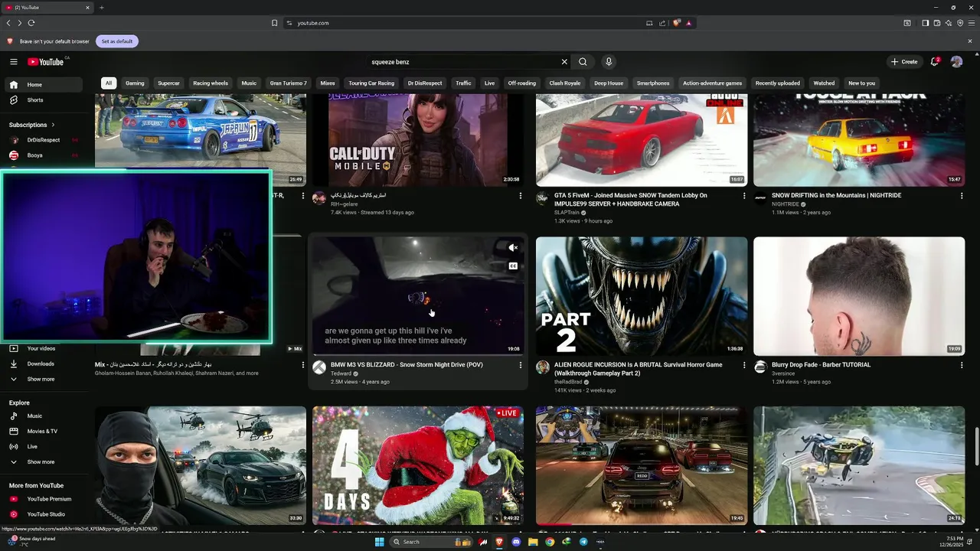Unmute the BMW M3 preview video

coord(513,248)
